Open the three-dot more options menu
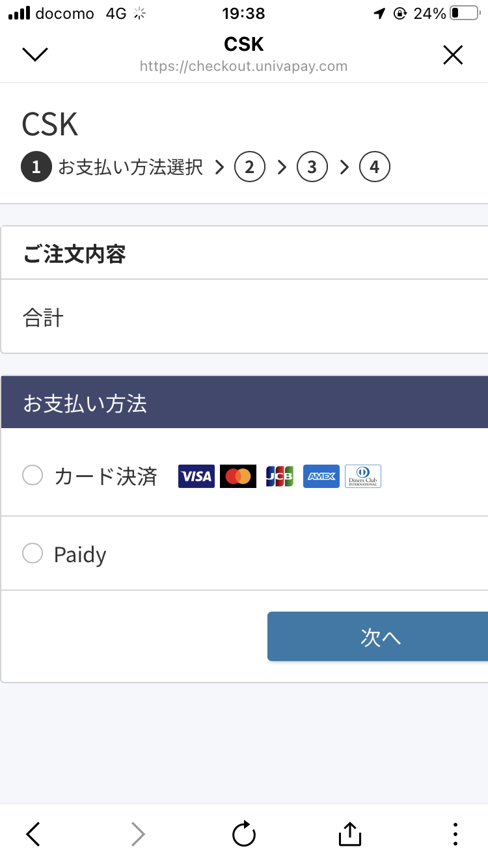The height and width of the screenshot is (868, 488). tap(455, 834)
